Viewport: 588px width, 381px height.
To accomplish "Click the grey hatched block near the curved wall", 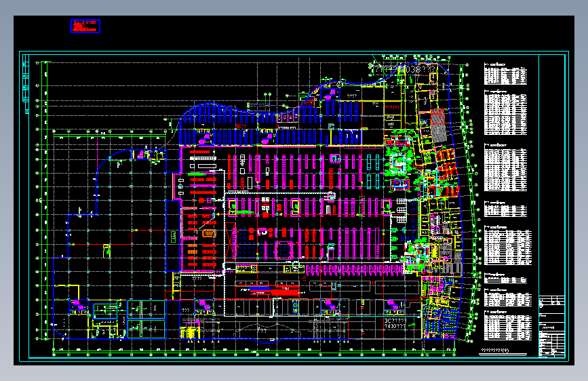I will click(438, 125).
